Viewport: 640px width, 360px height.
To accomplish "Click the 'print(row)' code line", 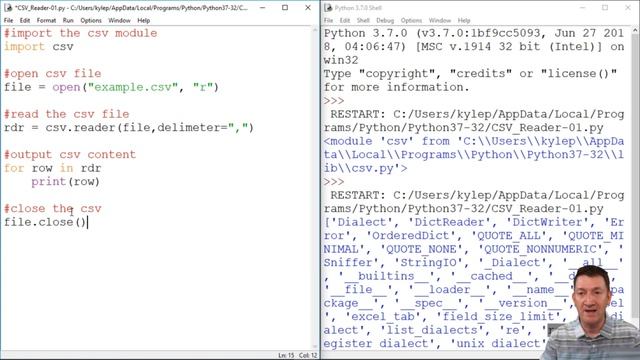I will pos(65,182).
